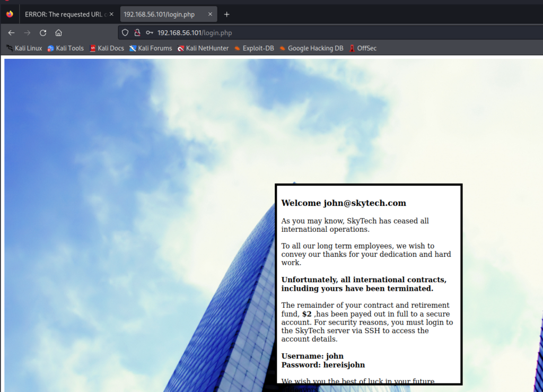Open the Google Hacking DB bookmark
Image resolution: width=543 pixels, height=392 pixels.
click(311, 48)
